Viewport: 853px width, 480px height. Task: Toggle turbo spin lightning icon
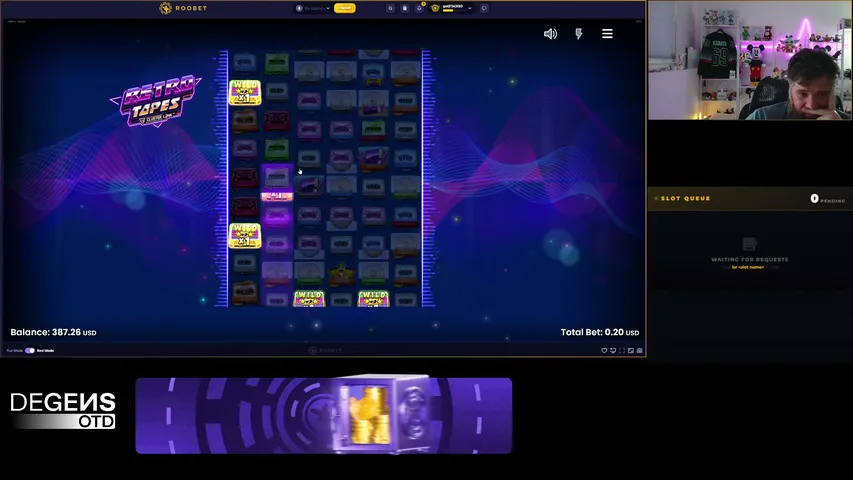(579, 34)
